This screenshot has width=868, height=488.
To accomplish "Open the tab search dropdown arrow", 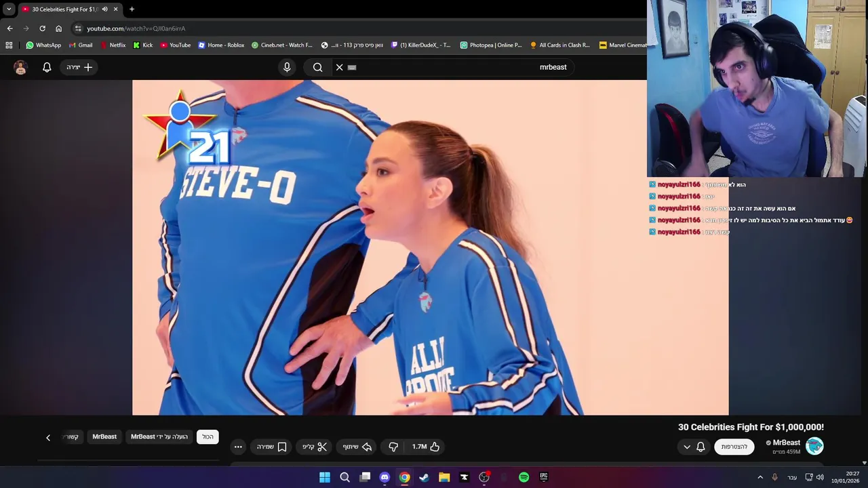I will pos(9,9).
